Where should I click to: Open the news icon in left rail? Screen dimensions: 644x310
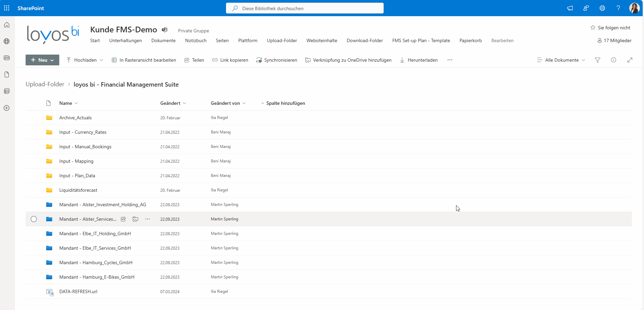pyautogui.click(x=7, y=58)
